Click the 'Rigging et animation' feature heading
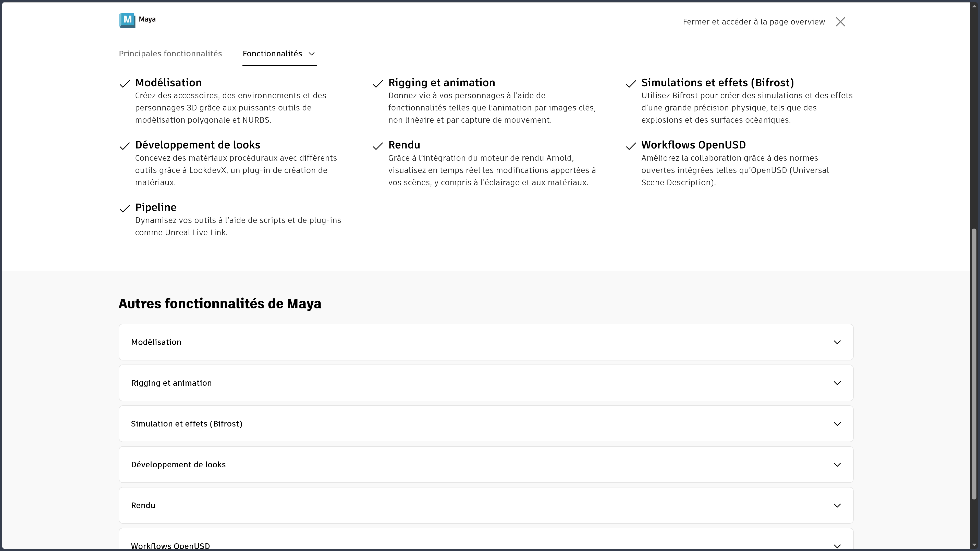This screenshot has width=980, height=551. coord(442,82)
